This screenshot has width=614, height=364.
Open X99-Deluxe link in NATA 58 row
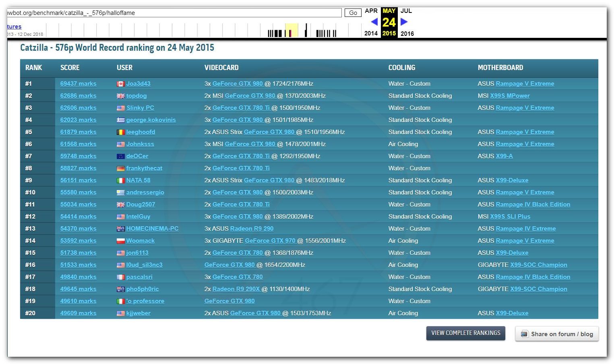tap(512, 180)
